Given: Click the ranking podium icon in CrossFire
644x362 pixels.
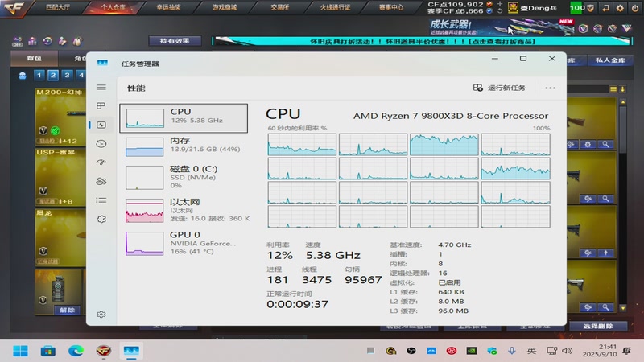Looking at the screenshot, I should [32, 41].
